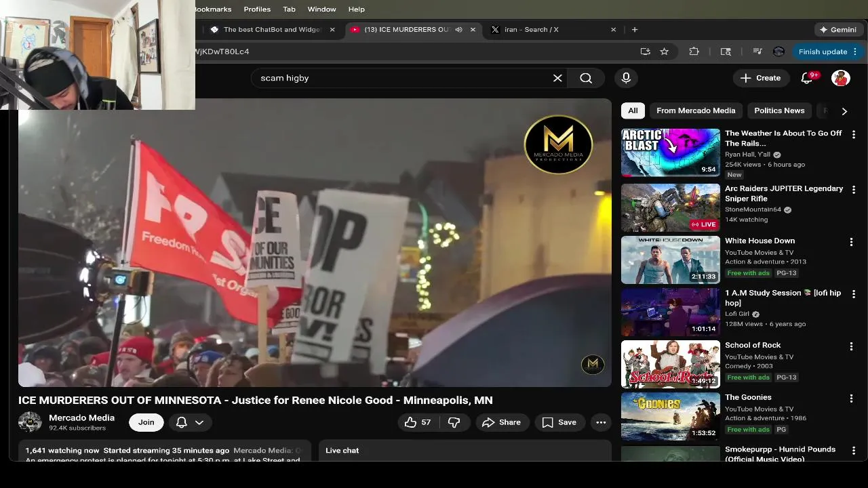Screen dimensions: 868x488
Task: Join Mercado Media channel membership
Action: tap(146, 422)
